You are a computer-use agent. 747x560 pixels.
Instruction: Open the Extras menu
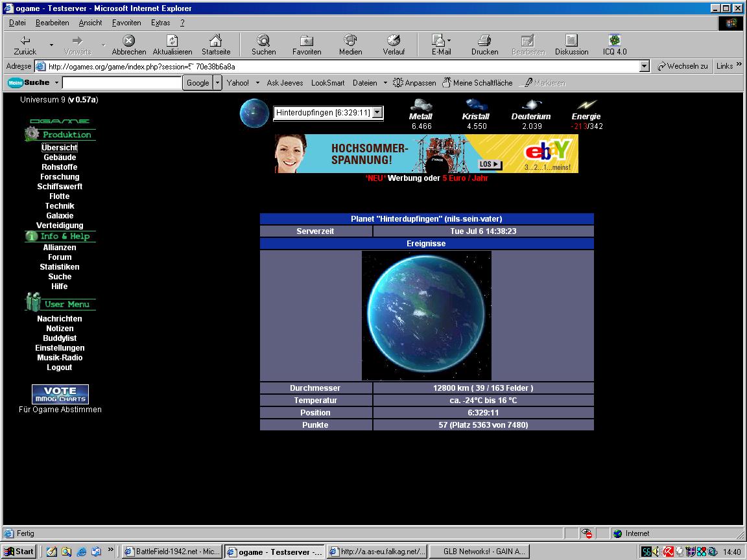[160, 23]
